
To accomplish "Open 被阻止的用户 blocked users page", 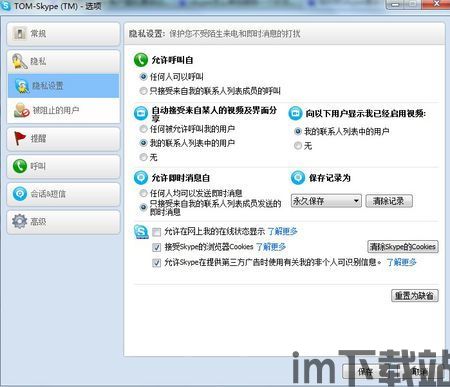I will click(63, 110).
